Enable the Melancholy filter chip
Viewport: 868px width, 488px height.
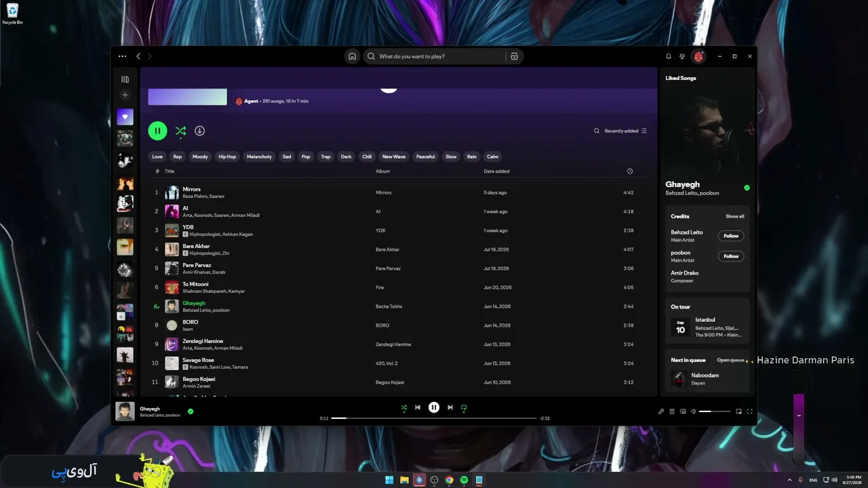point(259,157)
